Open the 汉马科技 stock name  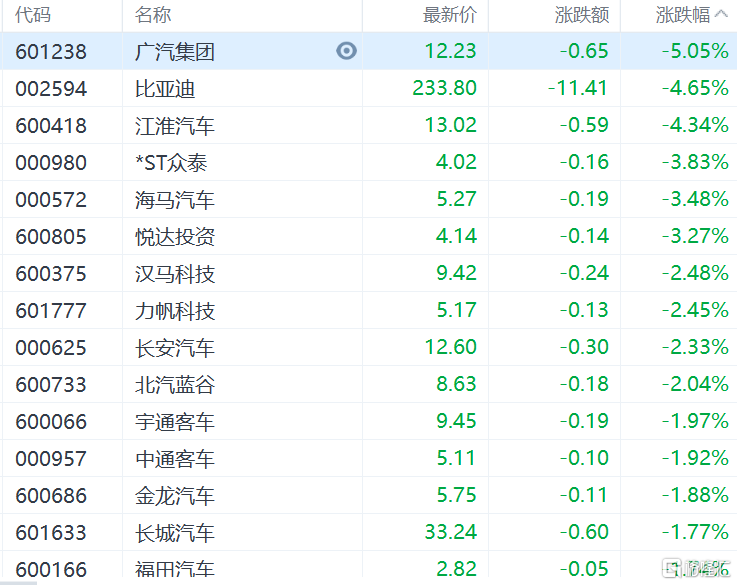point(175,273)
